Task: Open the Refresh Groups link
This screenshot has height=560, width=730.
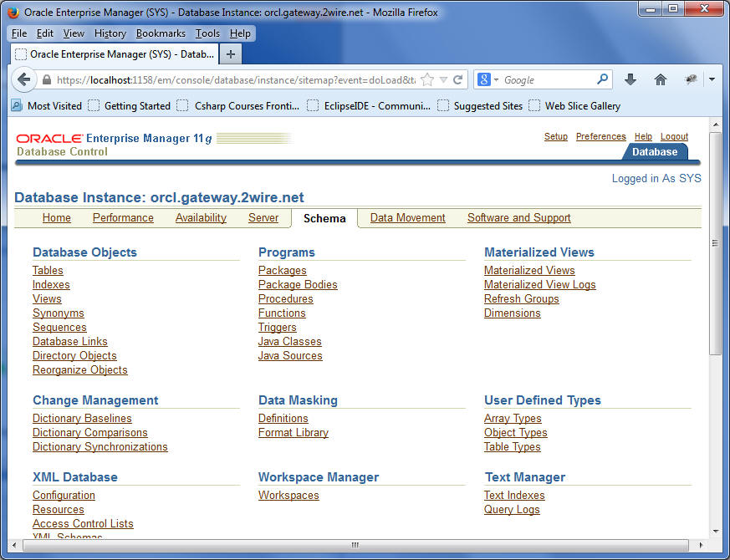Action: [522, 299]
